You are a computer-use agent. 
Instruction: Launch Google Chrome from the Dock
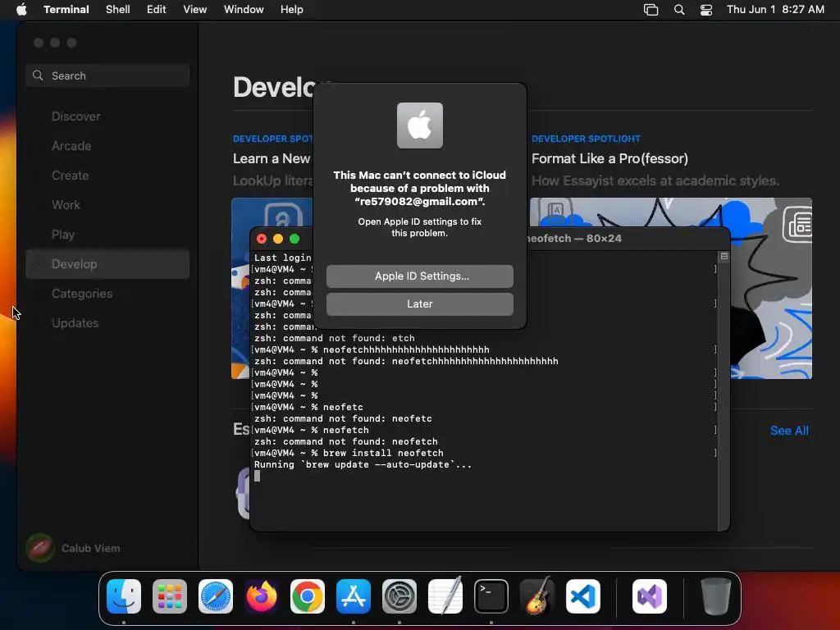308,596
